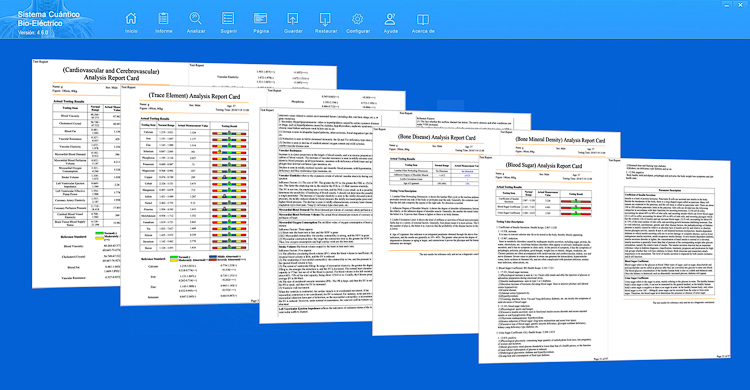This screenshot has height=390, width=750.
Task: Minimize the application window
Action: 727,4
